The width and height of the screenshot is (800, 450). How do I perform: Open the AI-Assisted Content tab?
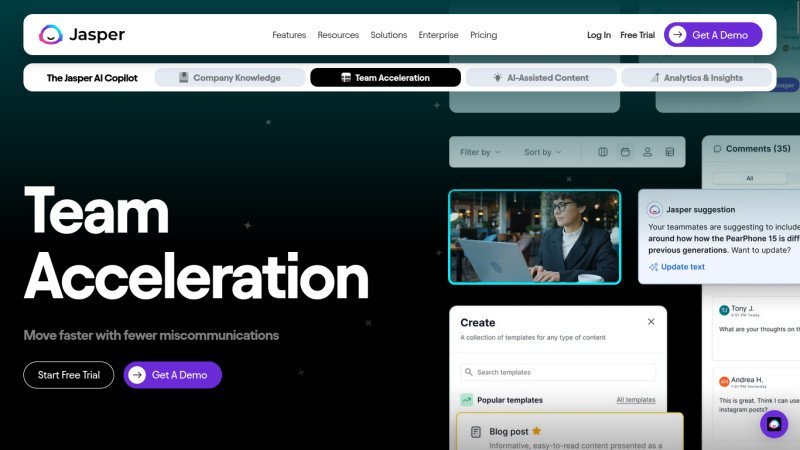[x=541, y=78]
